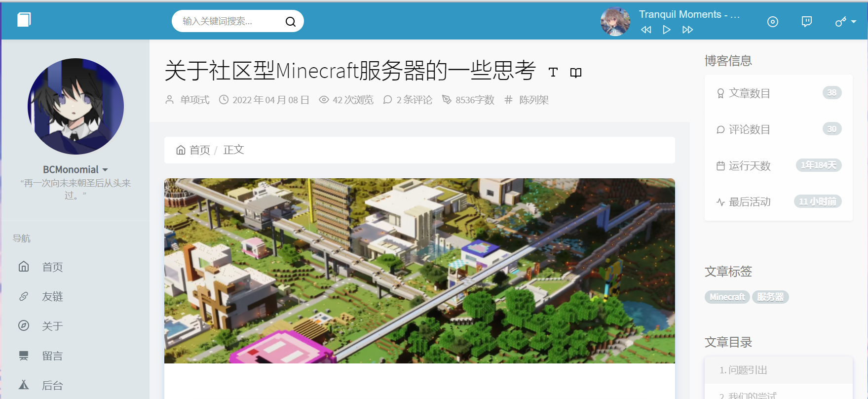Click the hash icon beside 陈列架
The height and width of the screenshot is (399, 868).
[x=508, y=100]
